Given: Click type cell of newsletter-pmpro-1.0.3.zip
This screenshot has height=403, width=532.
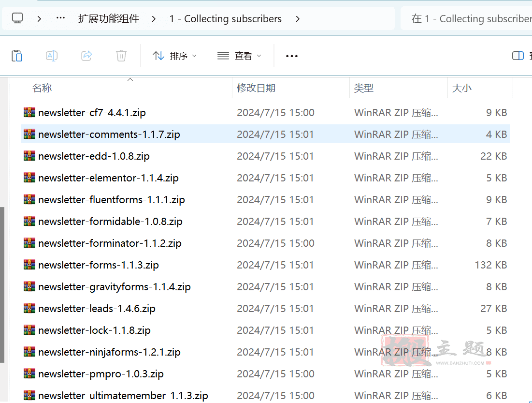Looking at the screenshot, I should tap(396, 374).
